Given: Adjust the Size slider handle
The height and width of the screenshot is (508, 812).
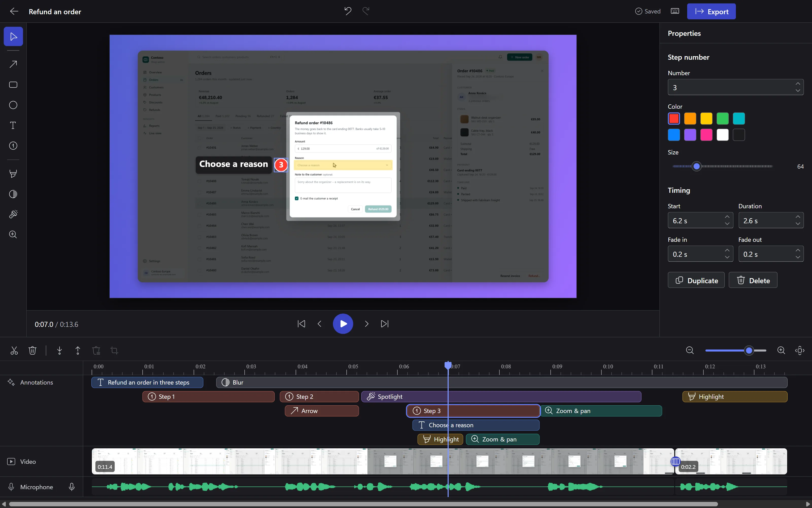Looking at the screenshot, I should 697,166.
